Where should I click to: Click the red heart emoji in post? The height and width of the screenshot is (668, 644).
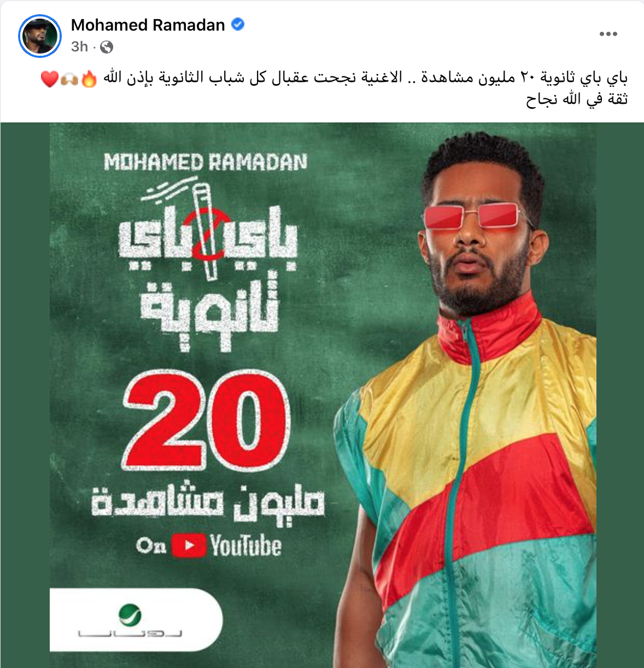49,79
